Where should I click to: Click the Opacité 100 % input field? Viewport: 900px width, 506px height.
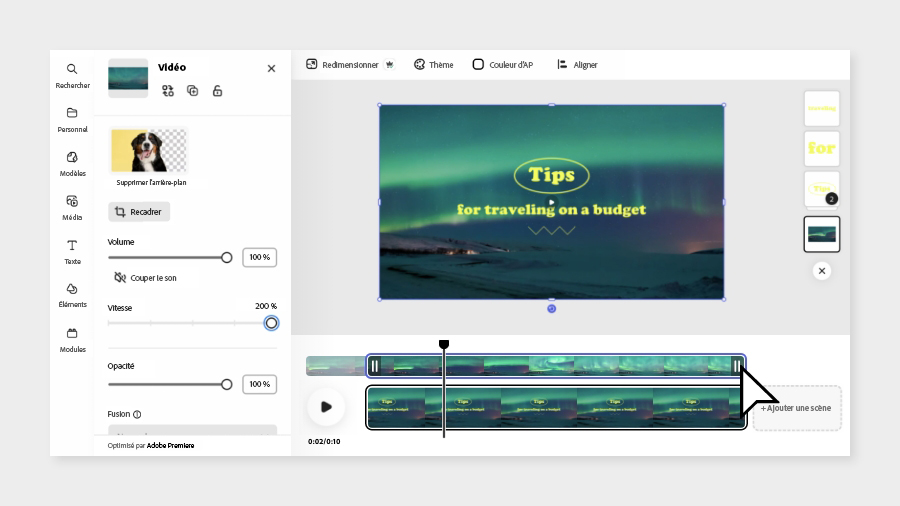pos(259,384)
